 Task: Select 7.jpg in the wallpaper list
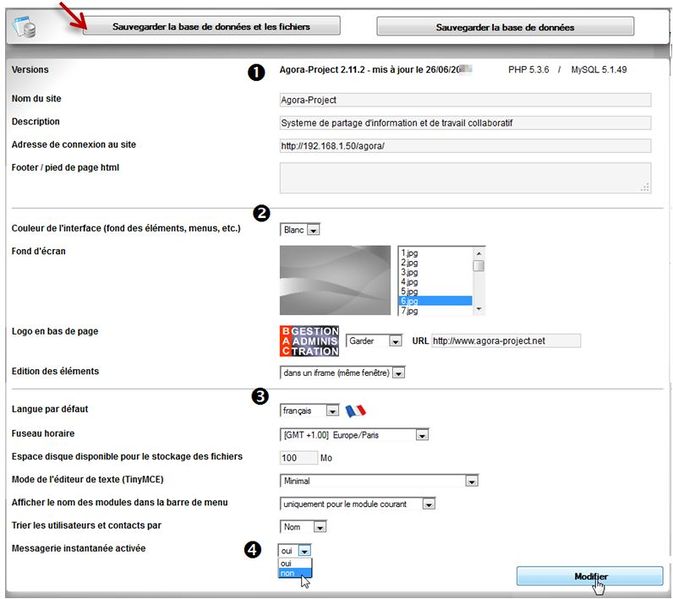coord(436,311)
